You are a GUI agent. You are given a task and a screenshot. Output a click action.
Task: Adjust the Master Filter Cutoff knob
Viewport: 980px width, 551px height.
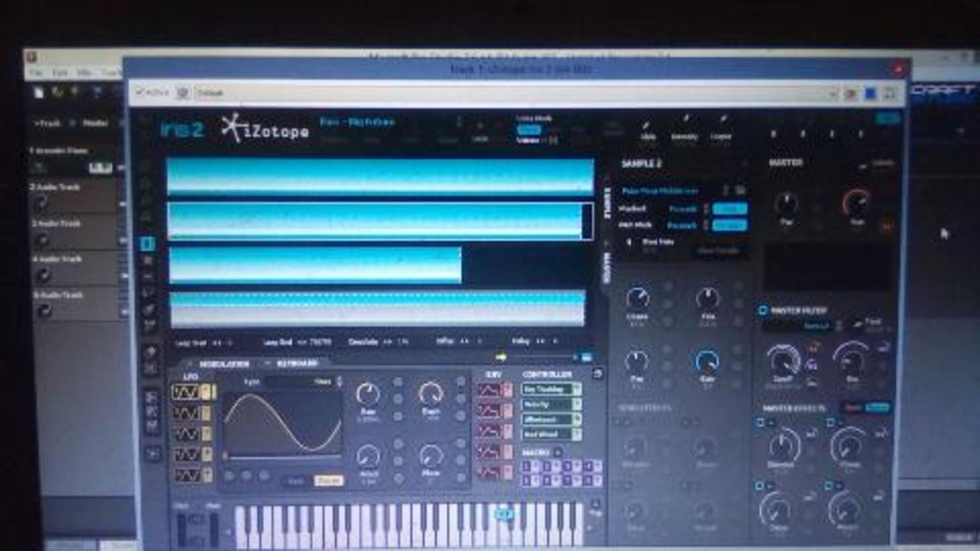click(x=783, y=360)
